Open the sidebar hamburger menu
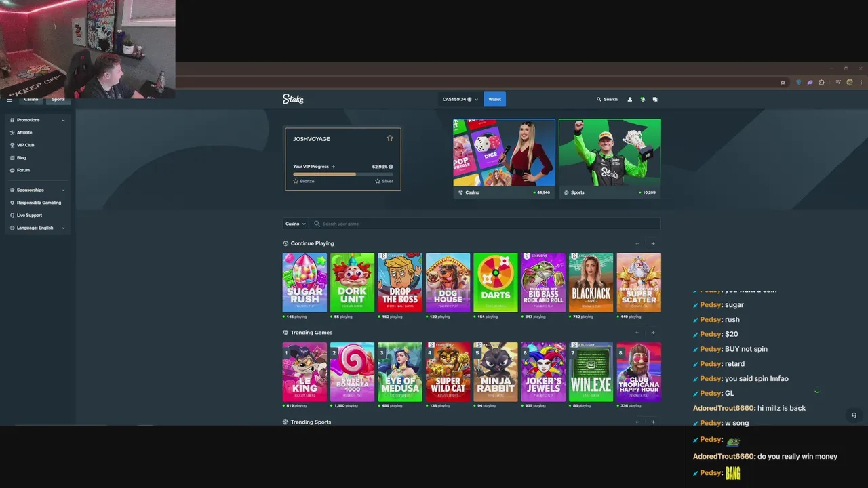868x488 pixels. (9, 100)
